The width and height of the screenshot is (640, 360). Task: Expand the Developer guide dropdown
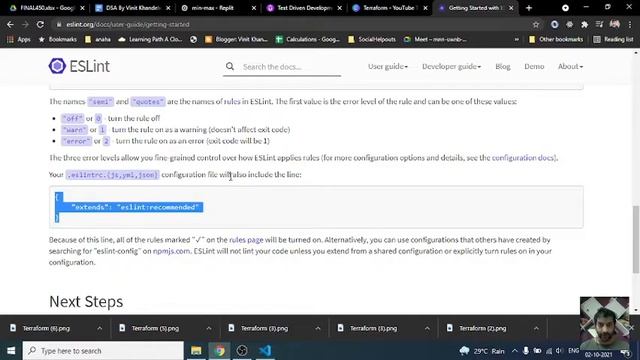pyautogui.click(x=451, y=66)
